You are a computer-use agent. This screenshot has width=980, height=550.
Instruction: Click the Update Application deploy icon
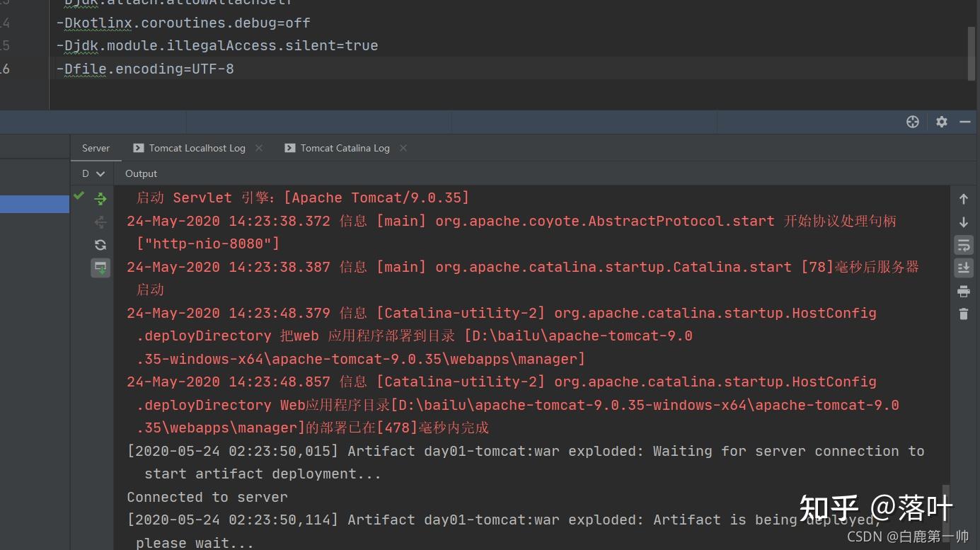100,268
